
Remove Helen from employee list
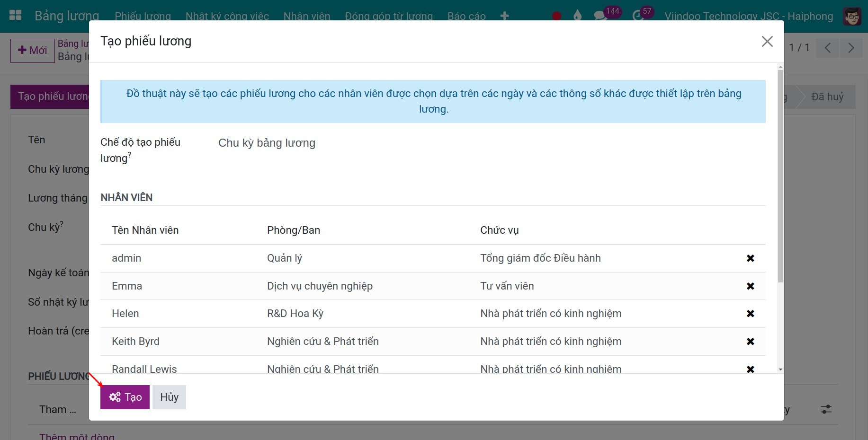click(x=750, y=314)
